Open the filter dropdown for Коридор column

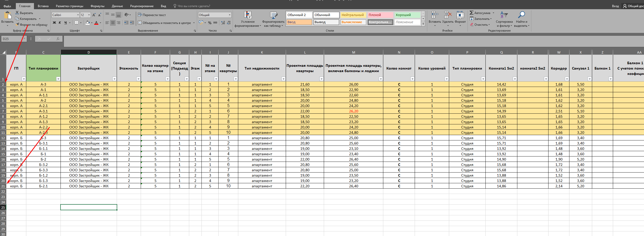[567, 79]
